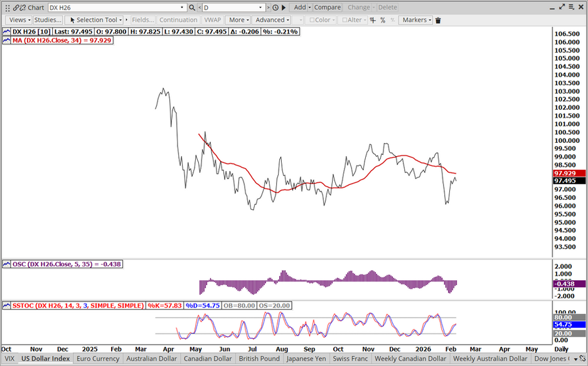Click the window menu lines icon at top right
Screen dimensions: 588x366
click(x=572, y=7)
